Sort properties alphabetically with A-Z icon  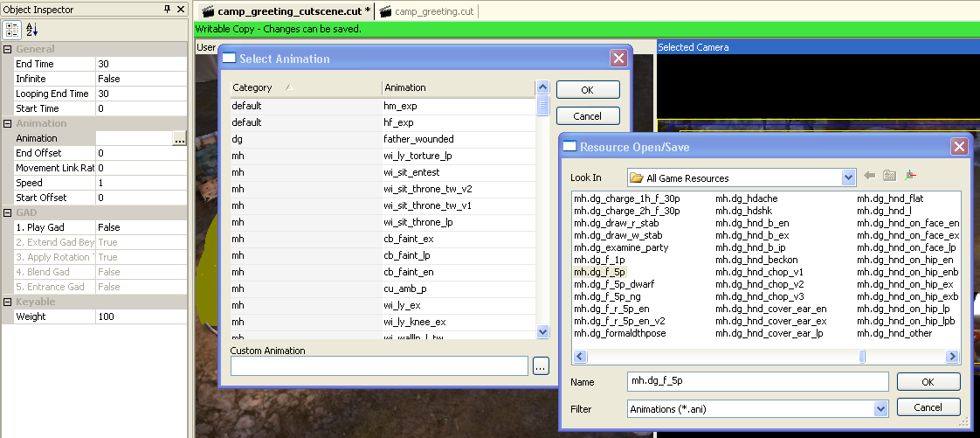[x=31, y=30]
